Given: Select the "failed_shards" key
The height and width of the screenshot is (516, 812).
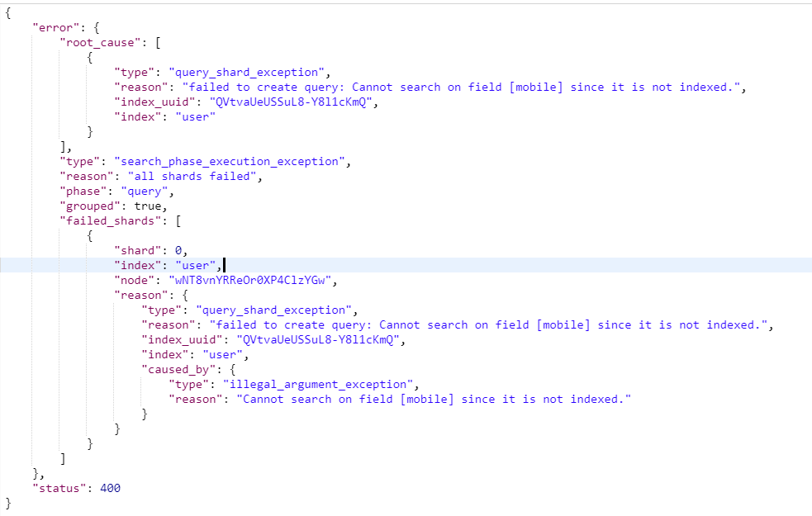Looking at the screenshot, I should pos(111,221).
